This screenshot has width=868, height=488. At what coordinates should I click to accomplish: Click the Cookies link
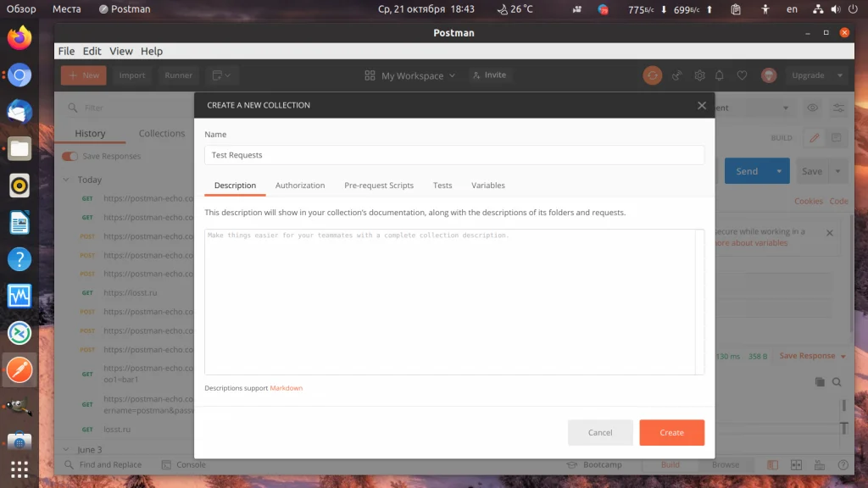click(x=808, y=201)
